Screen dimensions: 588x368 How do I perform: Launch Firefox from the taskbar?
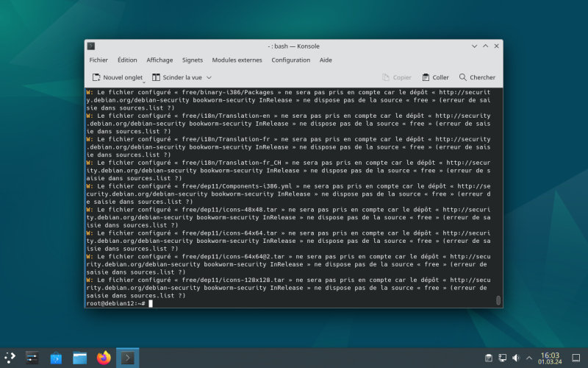(104, 358)
